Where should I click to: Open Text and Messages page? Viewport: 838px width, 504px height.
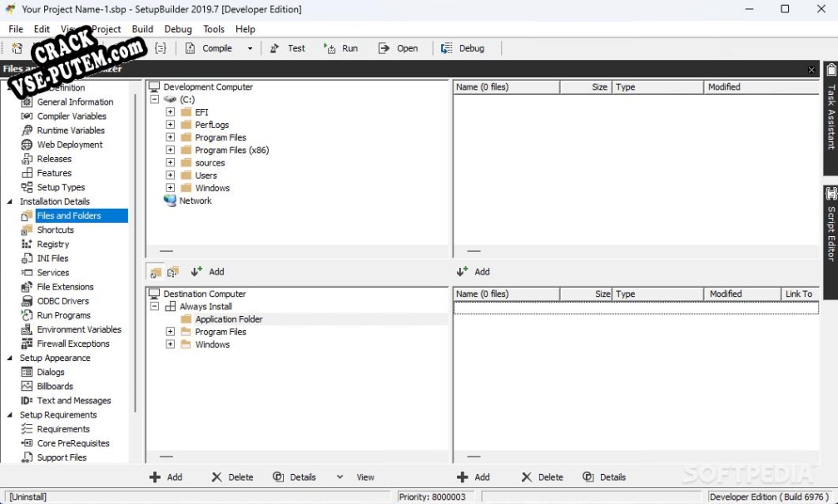click(x=74, y=401)
